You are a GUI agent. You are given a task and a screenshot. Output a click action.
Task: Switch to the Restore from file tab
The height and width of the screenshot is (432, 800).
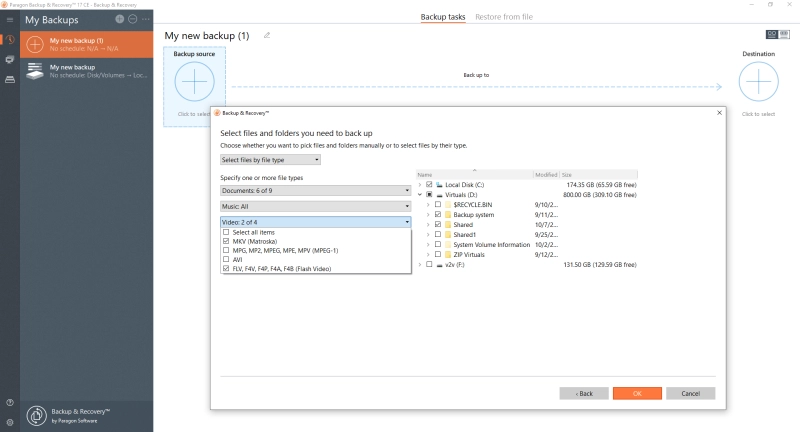504,17
